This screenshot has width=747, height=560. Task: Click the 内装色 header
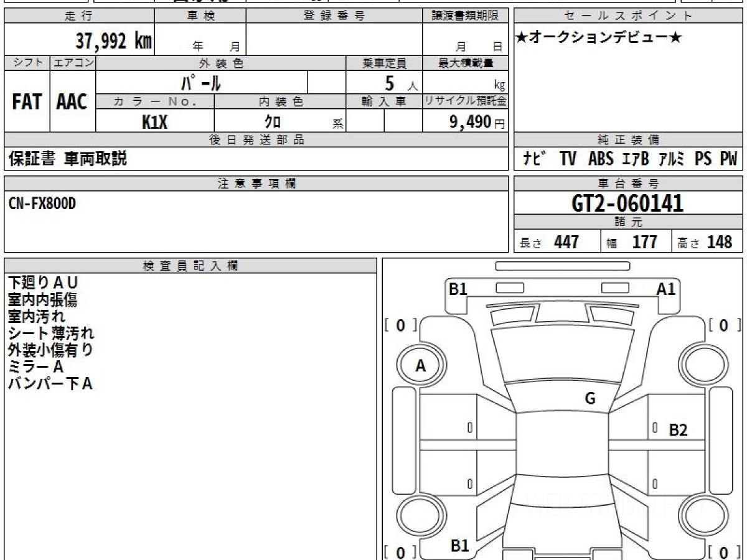[280, 102]
